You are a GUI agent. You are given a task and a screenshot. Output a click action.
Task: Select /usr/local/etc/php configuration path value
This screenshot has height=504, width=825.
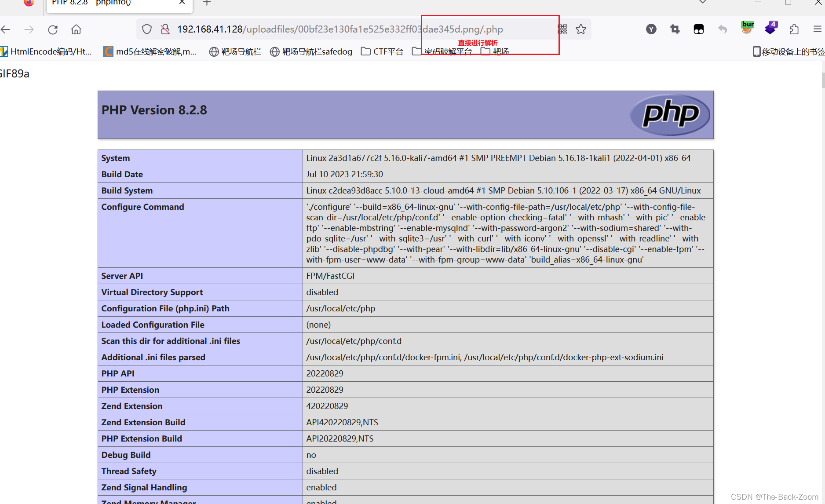point(341,308)
